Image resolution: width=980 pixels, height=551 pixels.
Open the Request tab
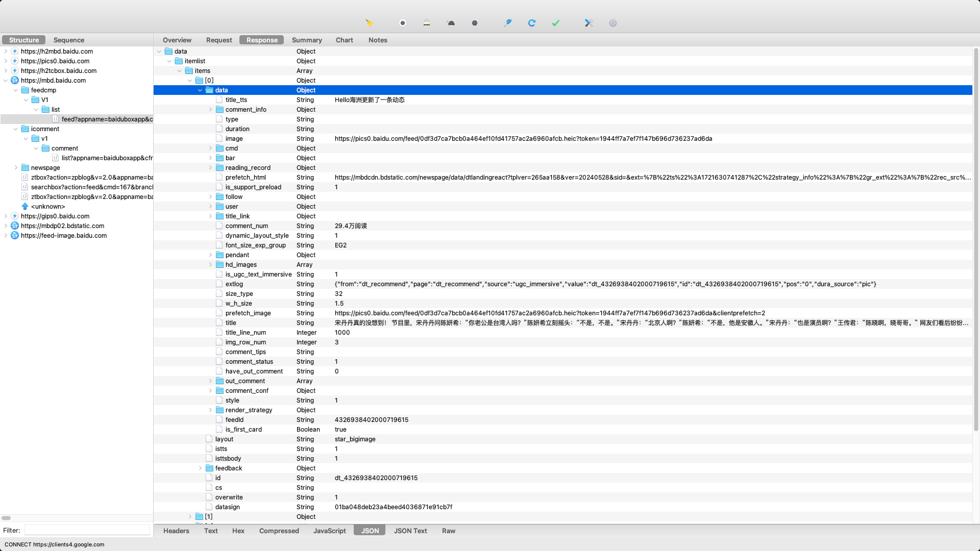click(219, 40)
